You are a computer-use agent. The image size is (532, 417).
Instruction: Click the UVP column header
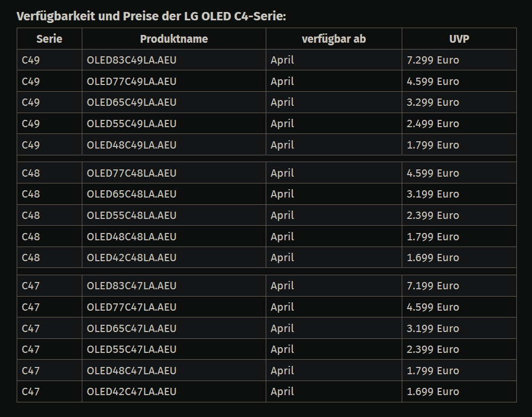459,39
